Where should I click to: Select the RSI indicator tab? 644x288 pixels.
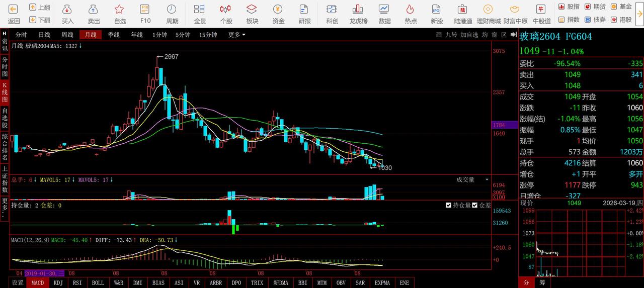[x=77, y=283]
